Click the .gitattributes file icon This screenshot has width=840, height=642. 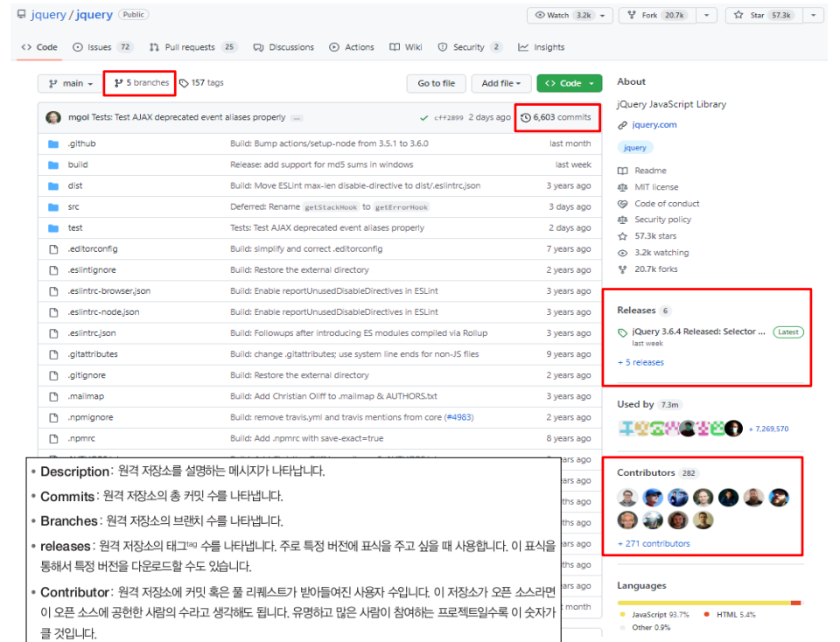(53, 354)
